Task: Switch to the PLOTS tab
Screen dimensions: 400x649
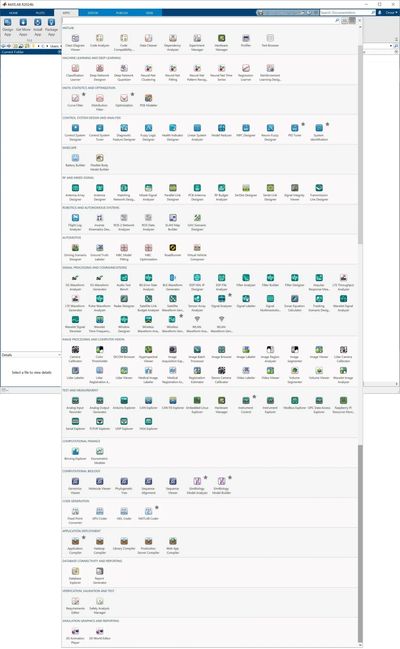Action: [x=40, y=13]
